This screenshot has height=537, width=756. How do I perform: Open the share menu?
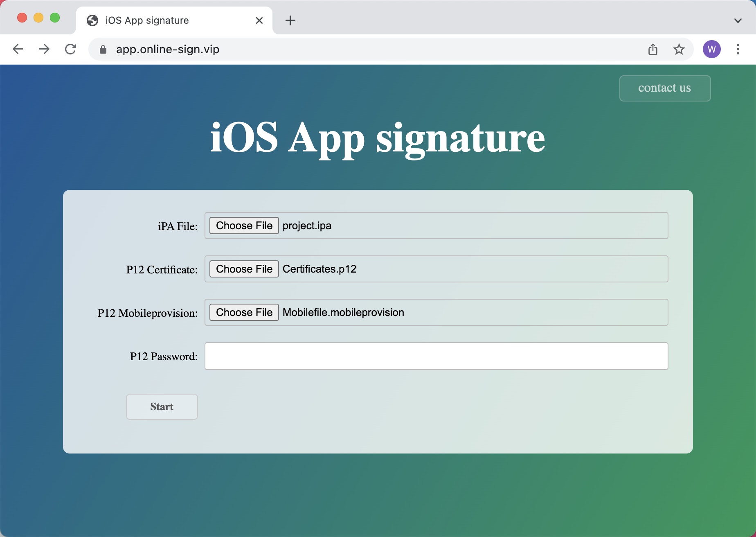pos(653,49)
